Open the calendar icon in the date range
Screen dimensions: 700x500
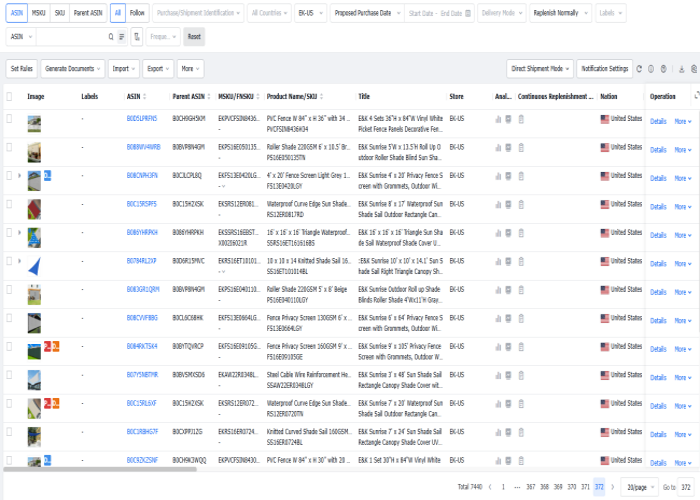(x=468, y=13)
